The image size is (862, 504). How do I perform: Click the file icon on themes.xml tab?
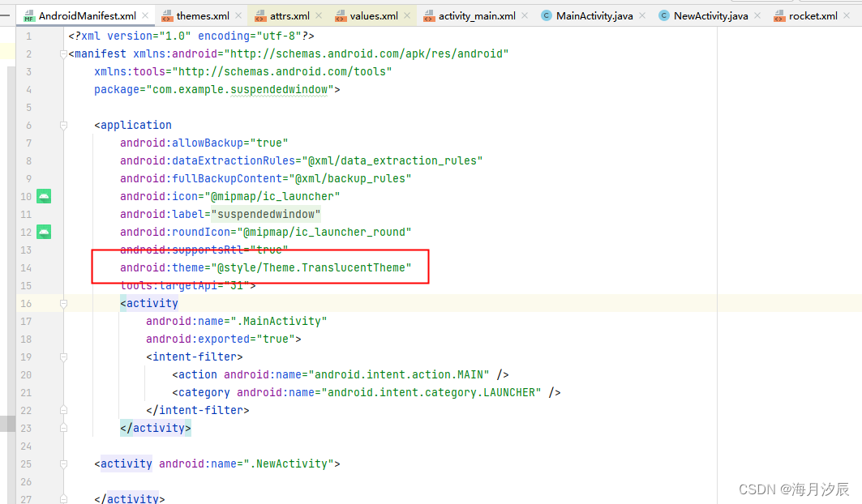coord(169,14)
